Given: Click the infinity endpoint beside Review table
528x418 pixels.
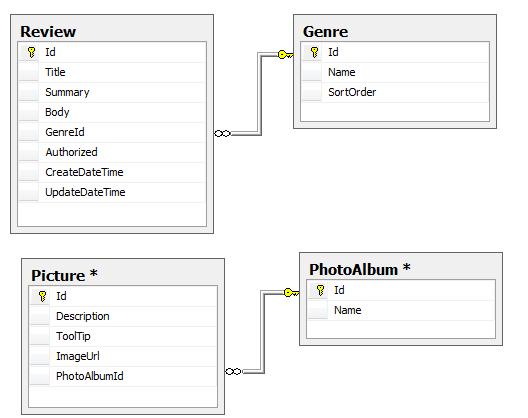Looking at the screenshot, I should [x=222, y=134].
